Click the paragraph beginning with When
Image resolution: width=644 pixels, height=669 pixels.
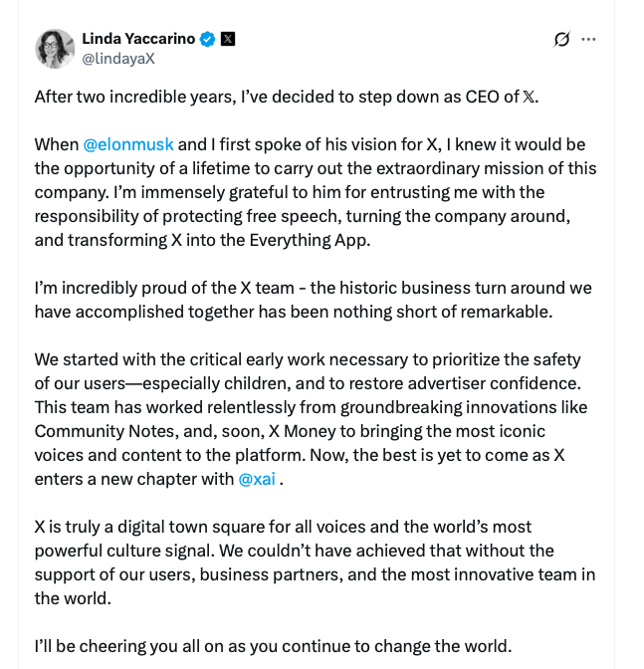pyautogui.click(x=316, y=192)
